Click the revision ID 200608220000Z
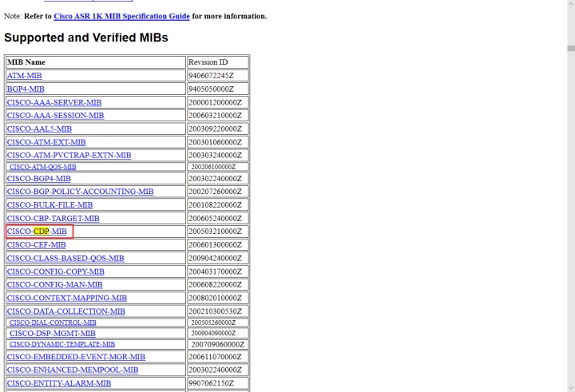The width and height of the screenshot is (575, 392). 216,285
